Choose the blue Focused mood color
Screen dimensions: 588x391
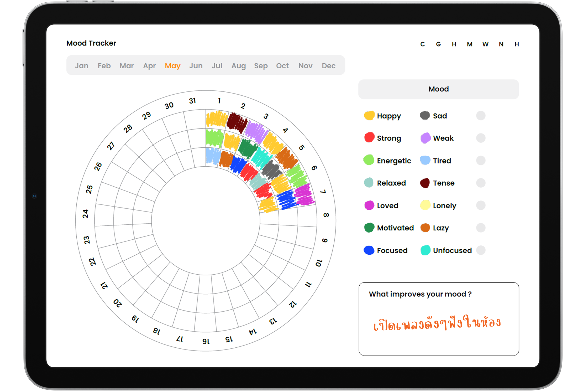(x=369, y=250)
